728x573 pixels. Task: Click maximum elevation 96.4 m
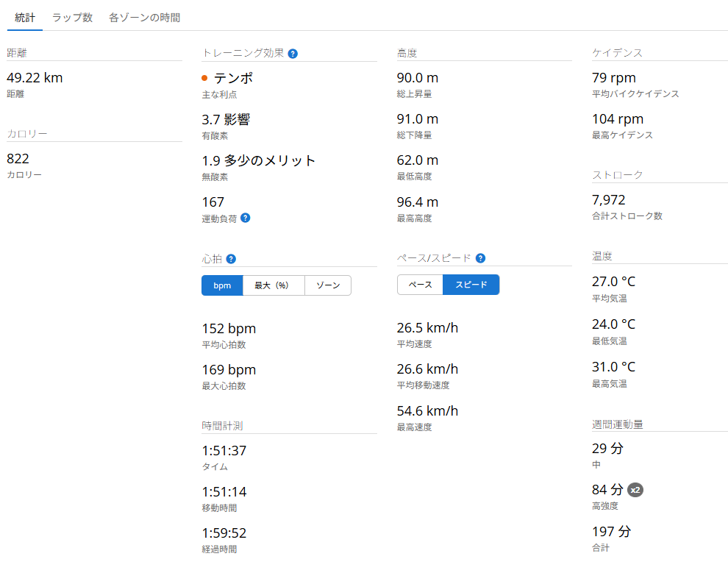(418, 202)
